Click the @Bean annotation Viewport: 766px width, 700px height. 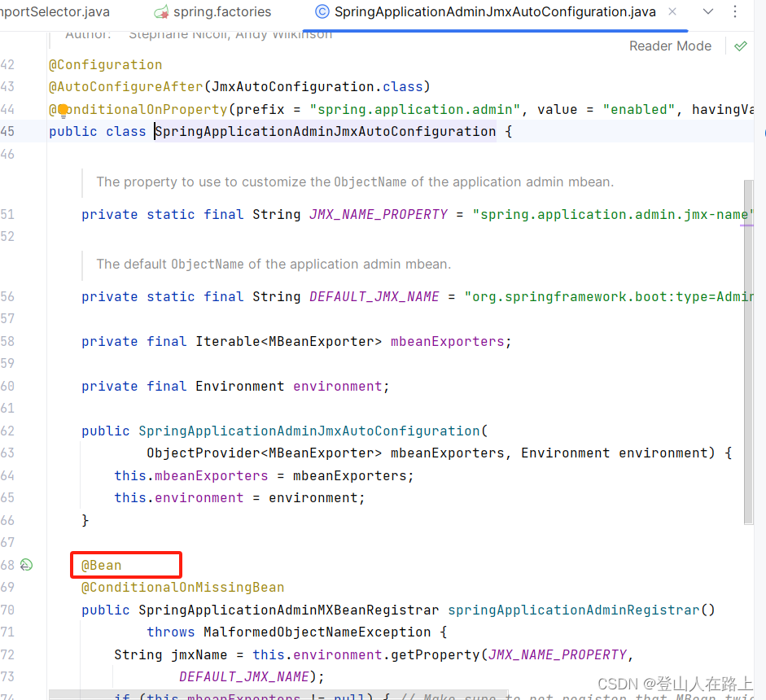pyautogui.click(x=101, y=565)
